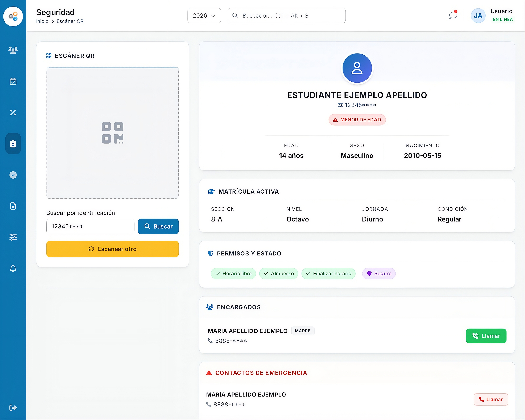Click the blue Buscar button
Viewport: 525px width, 420px height.
pyautogui.click(x=158, y=226)
